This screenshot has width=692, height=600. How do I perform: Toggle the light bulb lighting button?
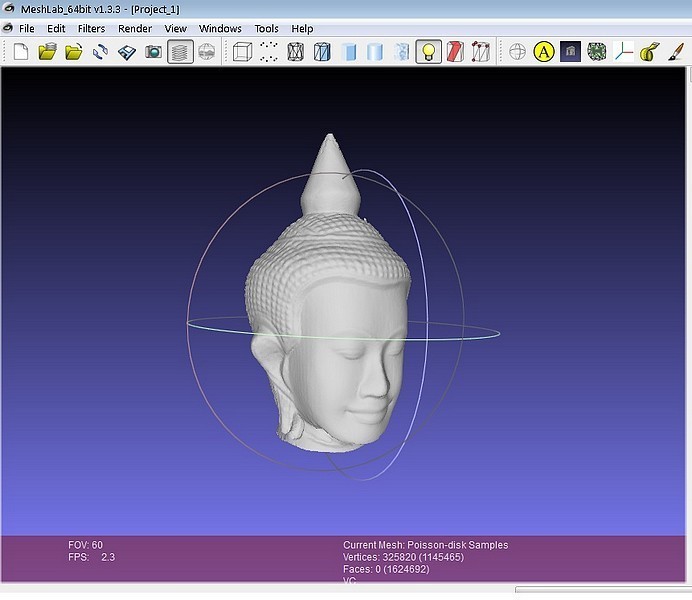click(x=429, y=51)
